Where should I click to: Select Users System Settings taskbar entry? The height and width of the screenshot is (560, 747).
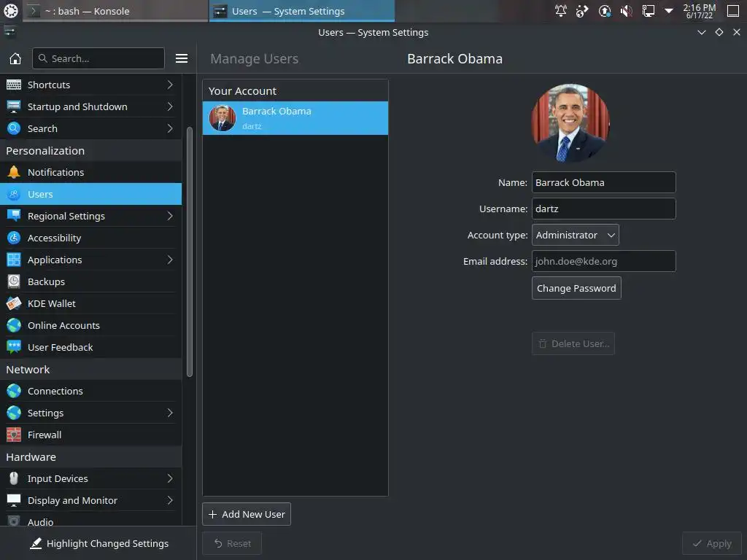click(301, 11)
